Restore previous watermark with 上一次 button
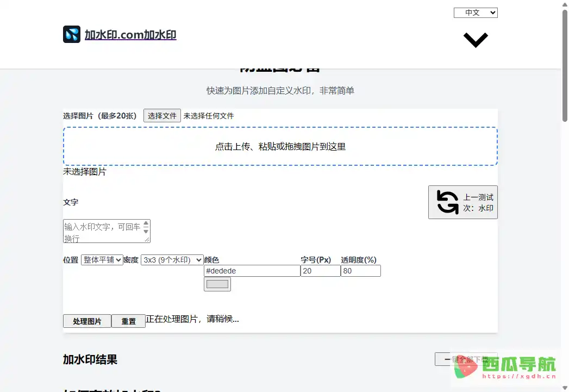The width and height of the screenshot is (569, 392). tap(462, 203)
